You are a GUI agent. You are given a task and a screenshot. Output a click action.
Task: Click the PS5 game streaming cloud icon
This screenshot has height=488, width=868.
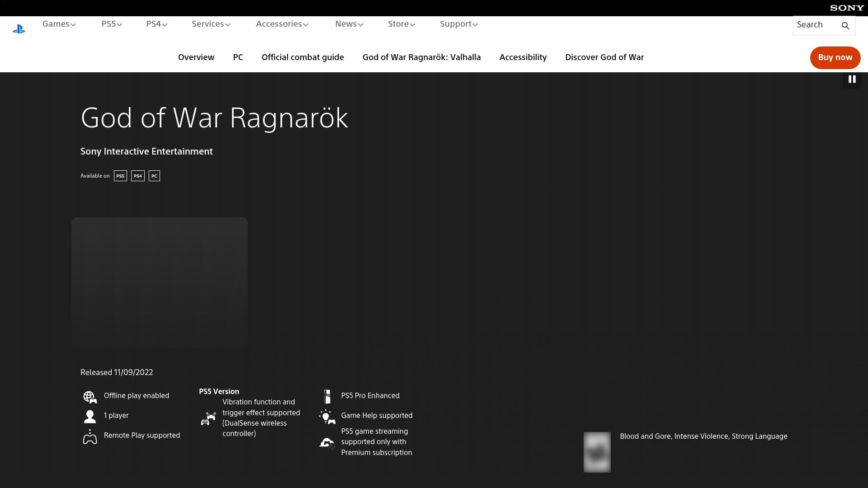tap(327, 443)
